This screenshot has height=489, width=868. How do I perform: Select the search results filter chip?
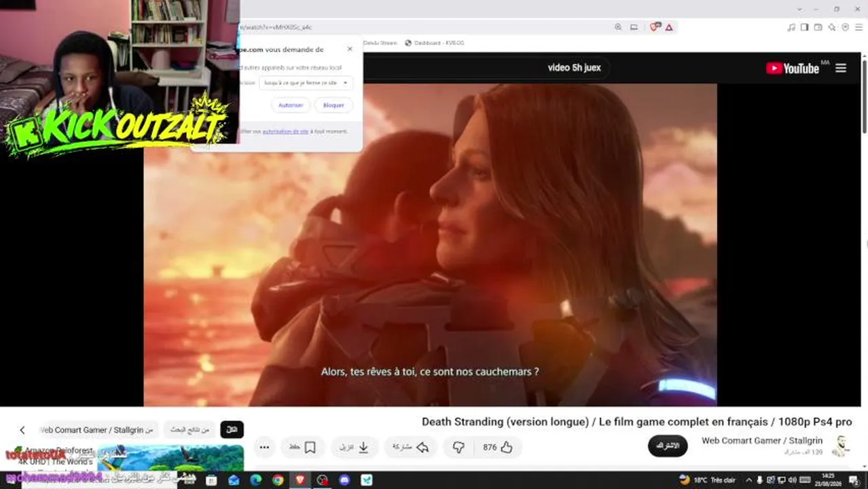[189, 430]
